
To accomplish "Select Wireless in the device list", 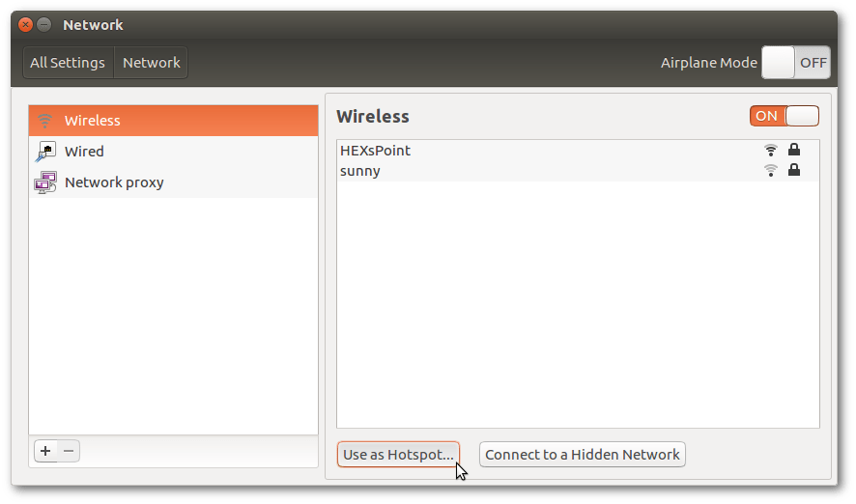I will tap(174, 121).
